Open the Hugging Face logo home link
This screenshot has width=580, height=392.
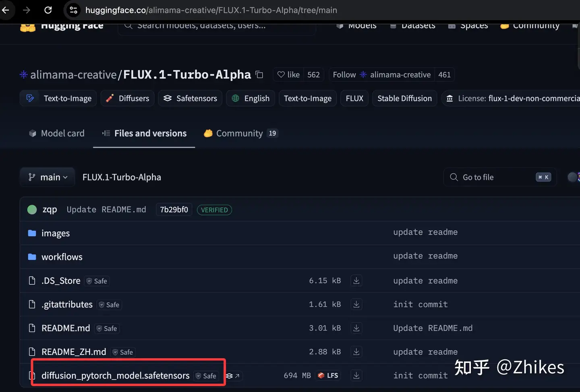[x=62, y=26]
